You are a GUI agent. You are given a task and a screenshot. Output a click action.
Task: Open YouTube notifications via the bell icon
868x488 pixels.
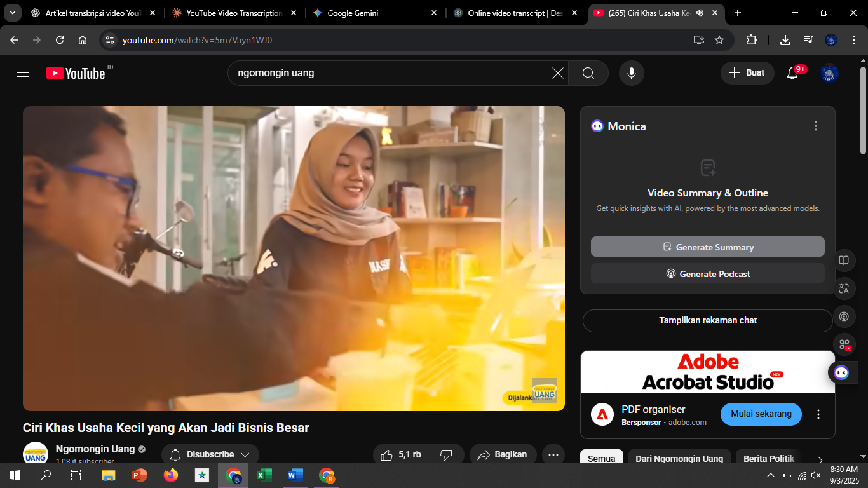pos(792,72)
